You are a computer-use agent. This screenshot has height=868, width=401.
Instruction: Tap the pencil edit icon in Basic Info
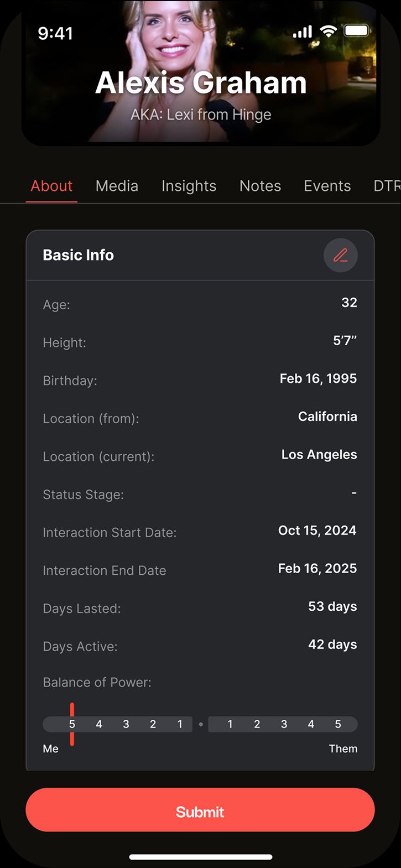(x=341, y=255)
